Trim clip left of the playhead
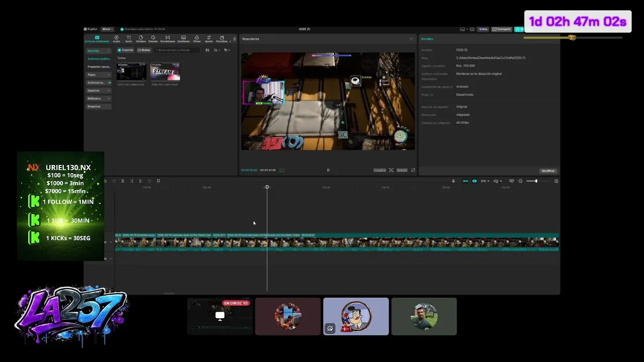The height and width of the screenshot is (362, 644). coord(132,181)
